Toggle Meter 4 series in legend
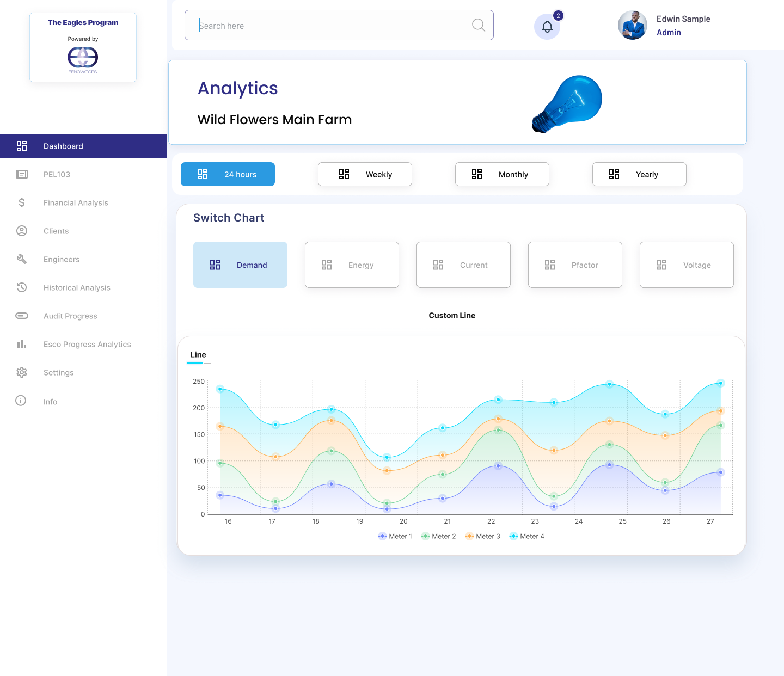 527,536
